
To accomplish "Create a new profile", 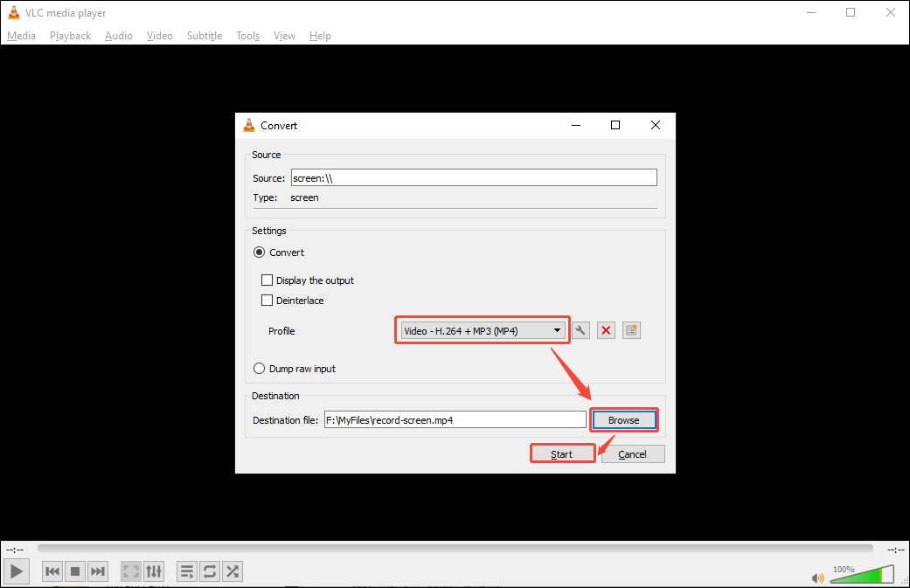I will click(631, 329).
